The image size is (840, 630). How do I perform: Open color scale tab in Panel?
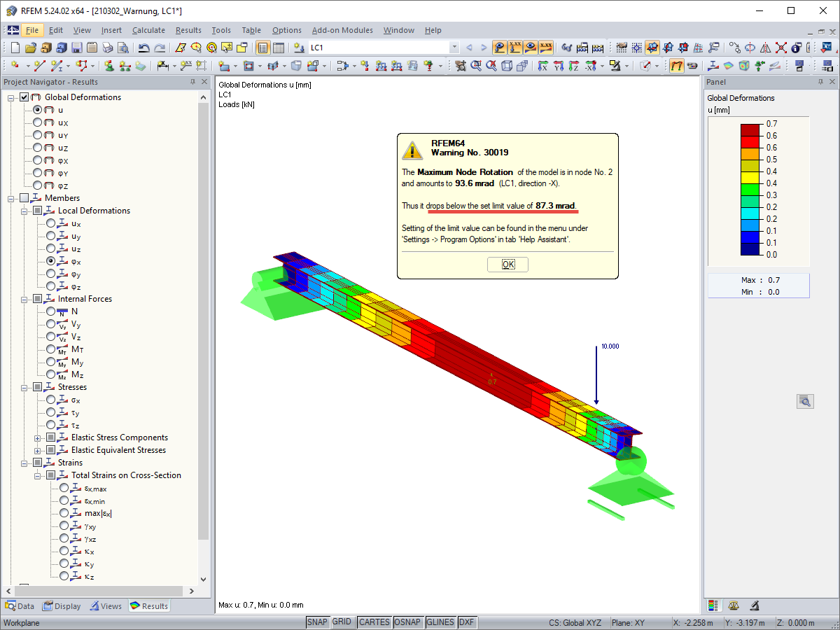click(x=714, y=605)
